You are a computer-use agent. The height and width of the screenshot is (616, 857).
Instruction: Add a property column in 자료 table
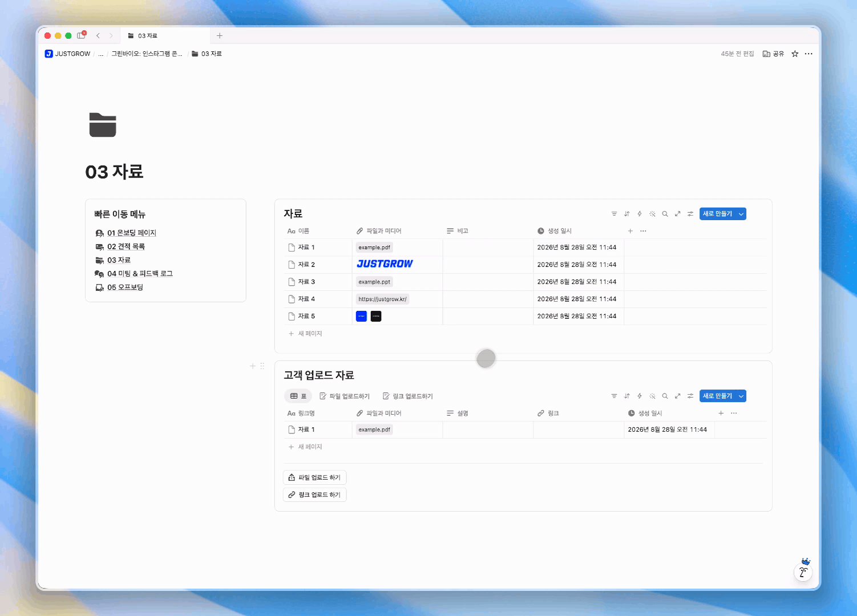point(630,231)
